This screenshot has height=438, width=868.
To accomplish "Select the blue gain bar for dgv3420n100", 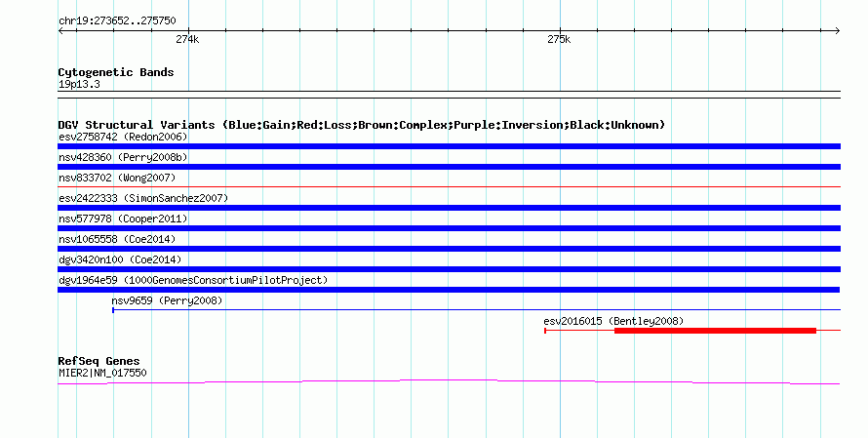I will coord(449,269).
